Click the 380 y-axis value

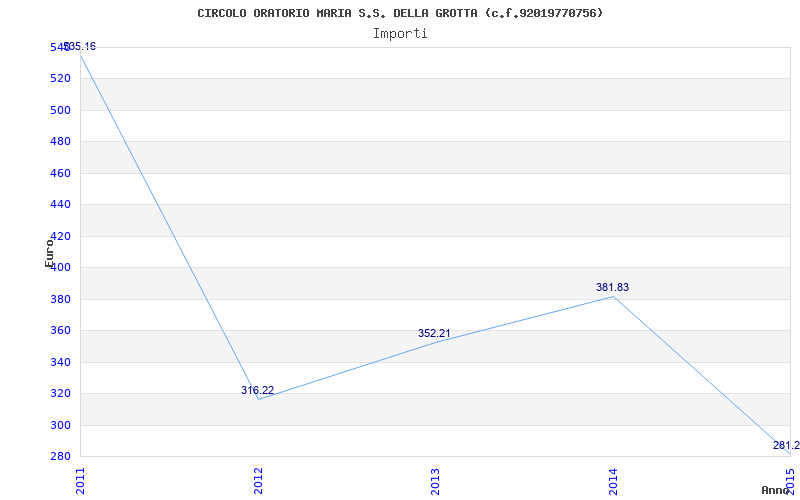click(x=59, y=299)
